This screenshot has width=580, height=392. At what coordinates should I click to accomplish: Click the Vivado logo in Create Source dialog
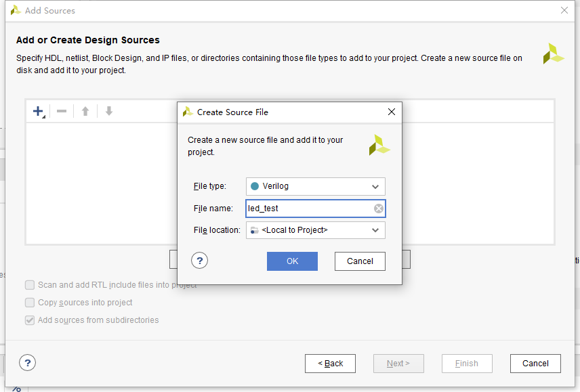click(x=379, y=145)
